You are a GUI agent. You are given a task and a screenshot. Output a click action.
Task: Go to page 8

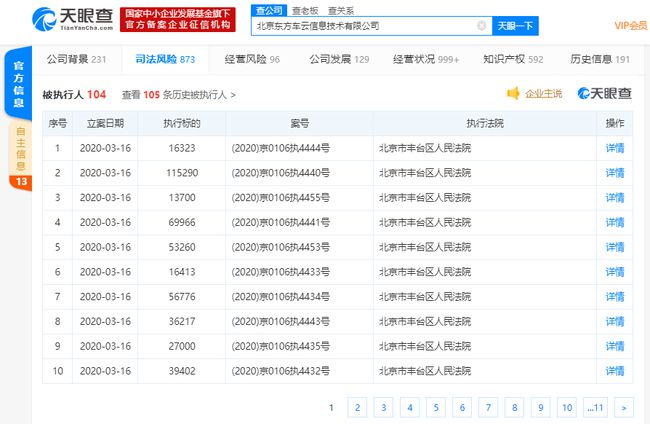click(x=514, y=407)
